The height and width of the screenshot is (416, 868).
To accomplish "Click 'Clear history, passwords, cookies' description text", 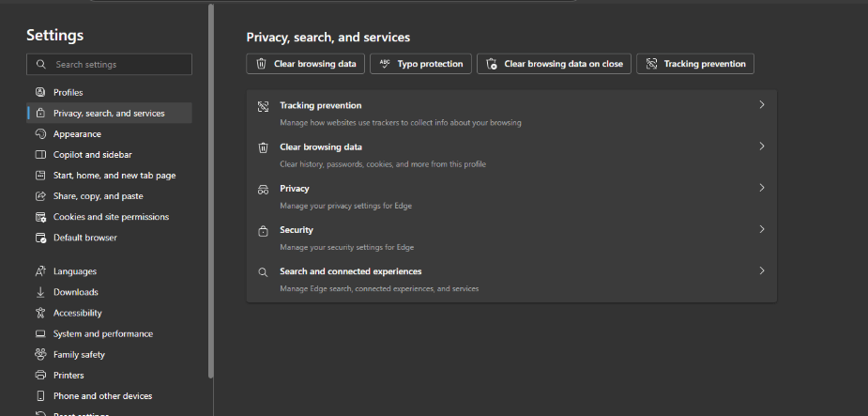I will click(383, 164).
